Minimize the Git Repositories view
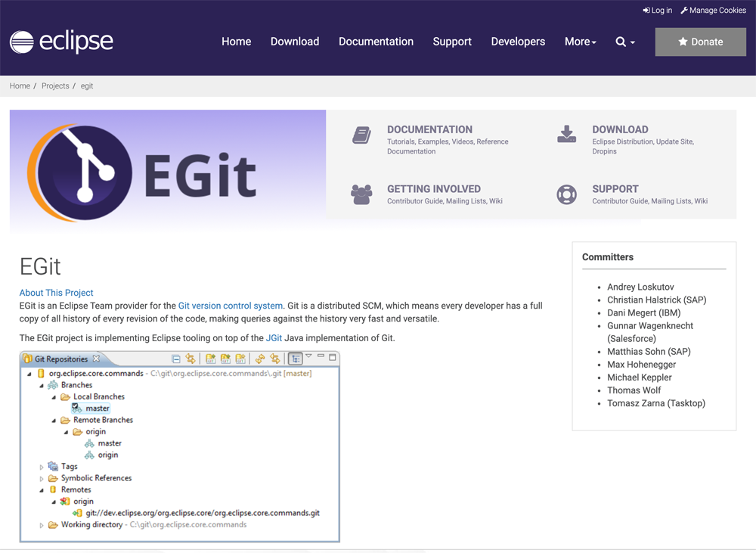 pos(321,356)
